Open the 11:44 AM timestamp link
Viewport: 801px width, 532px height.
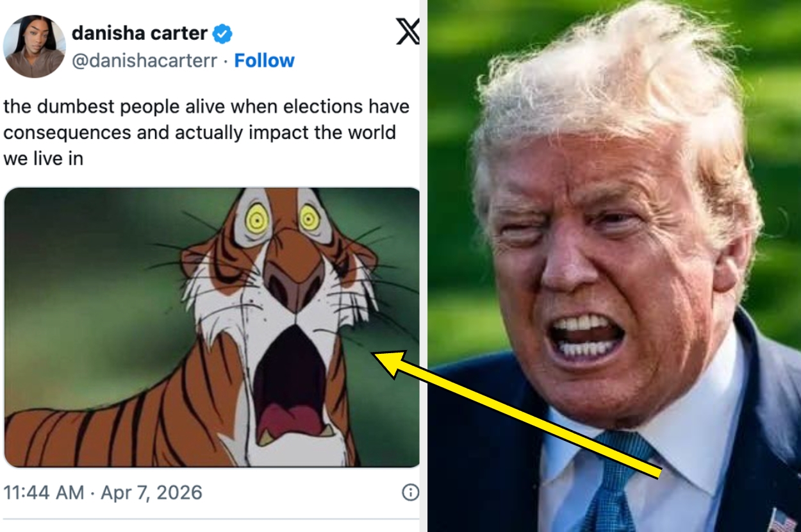pos(44,492)
